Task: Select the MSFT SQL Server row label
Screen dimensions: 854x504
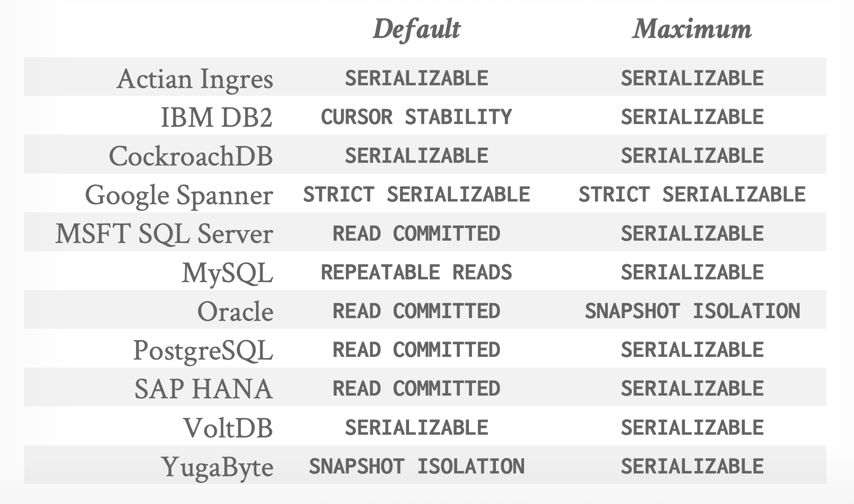Action: 164,234
